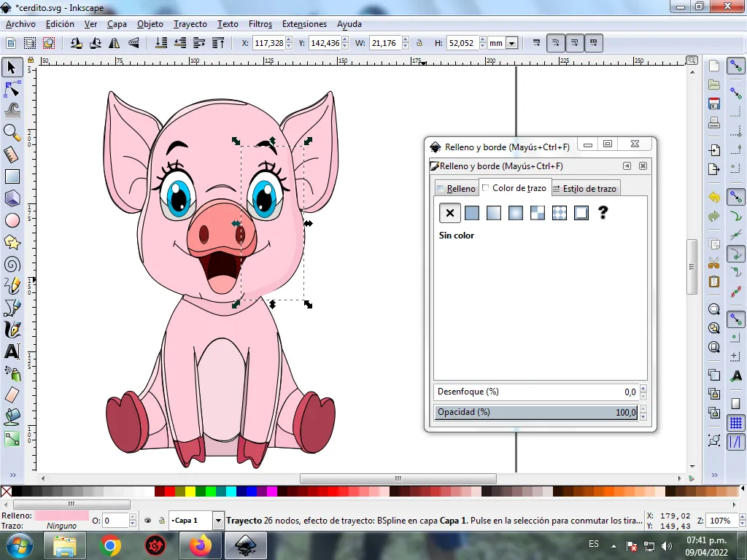Screen dimensions: 747x560
Task: Select the 3D box tool
Action: (12, 198)
